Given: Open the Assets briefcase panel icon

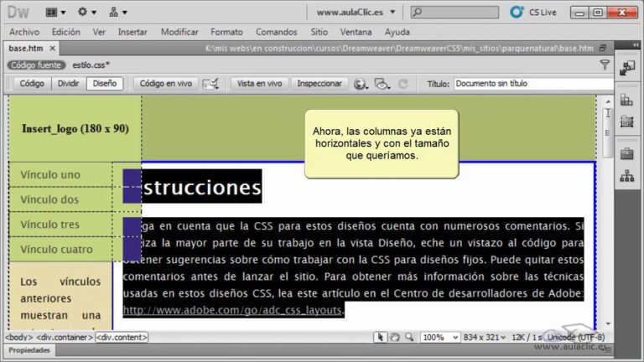Looking at the screenshot, I should point(626,154).
